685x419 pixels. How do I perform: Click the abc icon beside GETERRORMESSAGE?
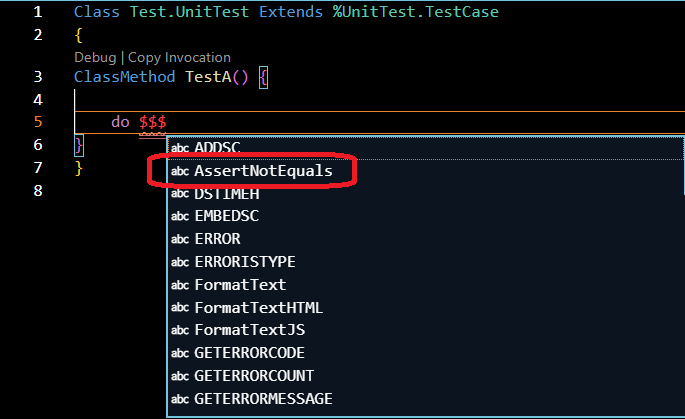[180, 399]
